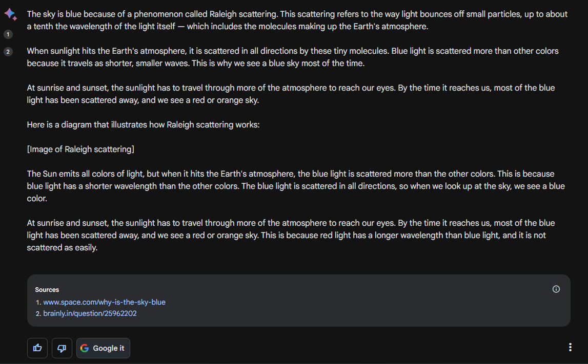Screen dimensions: 588x364
Task: Click the final paragraph mentioning red light wavelength
Action: coord(291,235)
